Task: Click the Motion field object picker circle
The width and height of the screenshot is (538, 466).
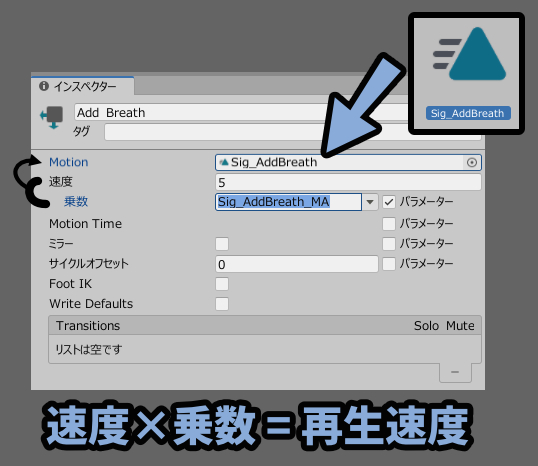Action: (x=472, y=162)
